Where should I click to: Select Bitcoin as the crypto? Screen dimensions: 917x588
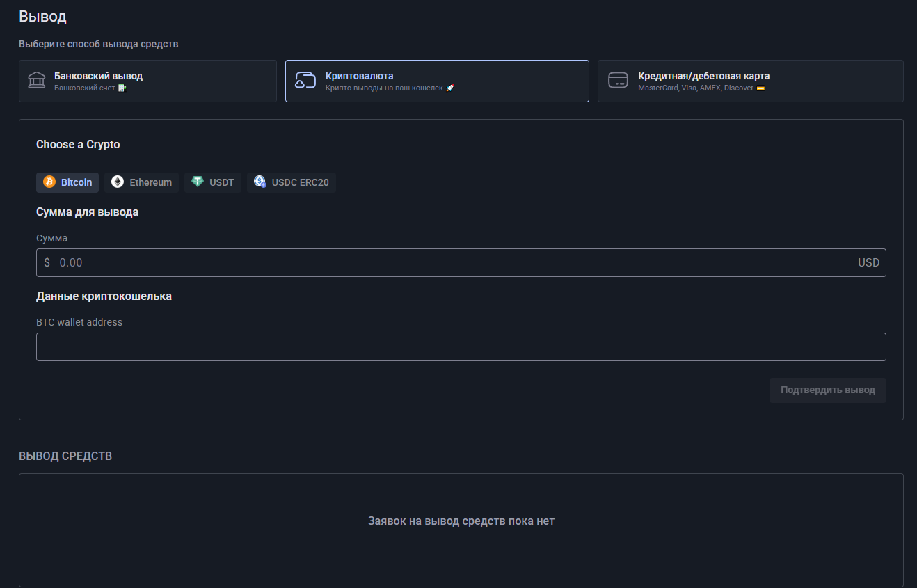[x=67, y=182]
